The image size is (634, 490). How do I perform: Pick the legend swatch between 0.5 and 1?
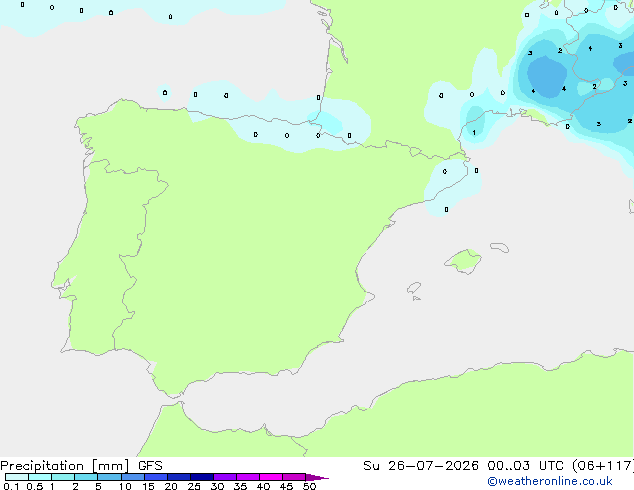click(x=40, y=477)
